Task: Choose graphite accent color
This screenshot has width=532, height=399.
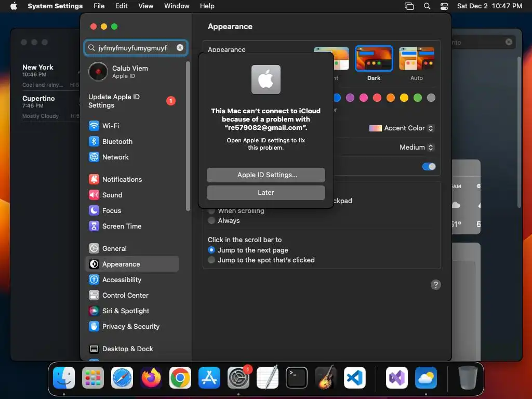Action: 431,98
